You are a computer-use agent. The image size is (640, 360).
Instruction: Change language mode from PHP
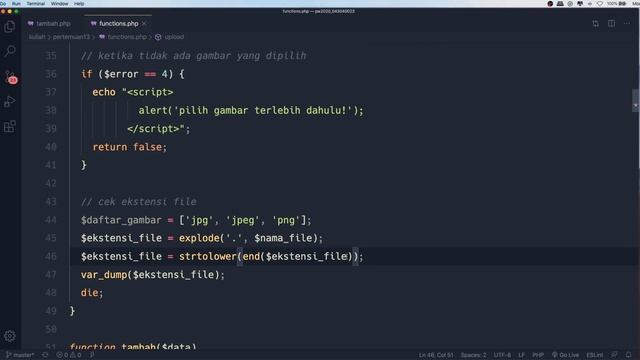tap(538, 355)
